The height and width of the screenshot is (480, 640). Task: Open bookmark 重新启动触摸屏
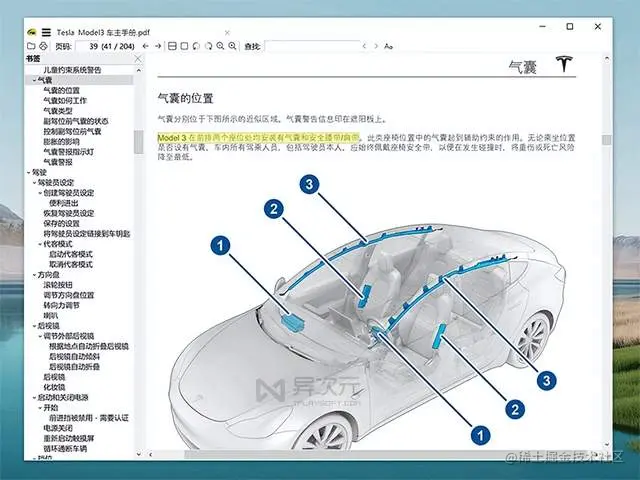(x=69, y=438)
